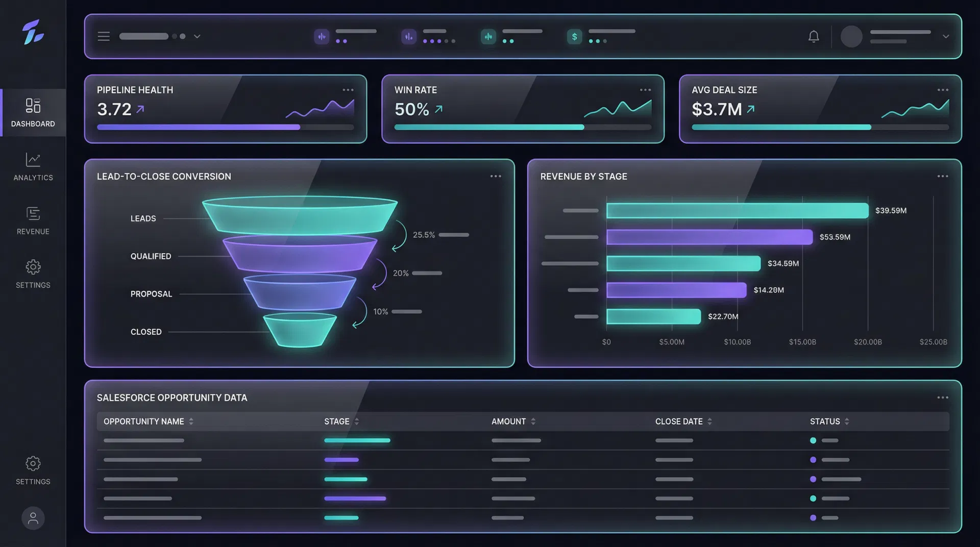Open Settings from the sidebar
980x547 pixels.
(x=33, y=275)
